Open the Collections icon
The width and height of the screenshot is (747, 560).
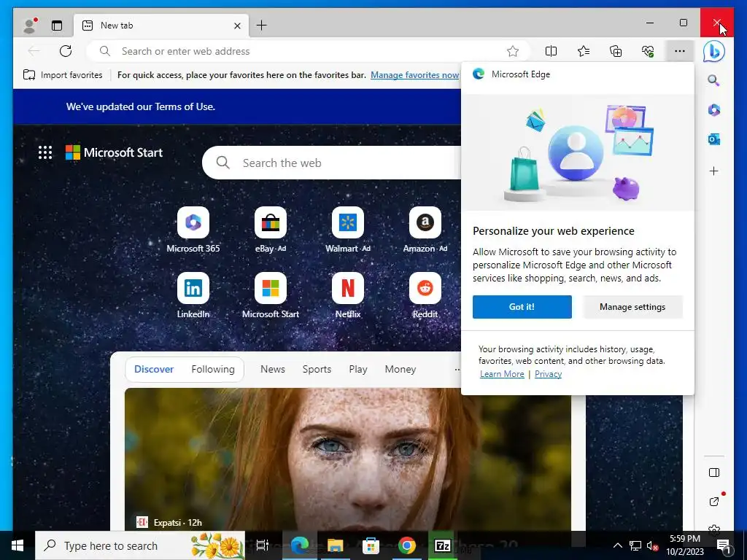pos(616,51)
